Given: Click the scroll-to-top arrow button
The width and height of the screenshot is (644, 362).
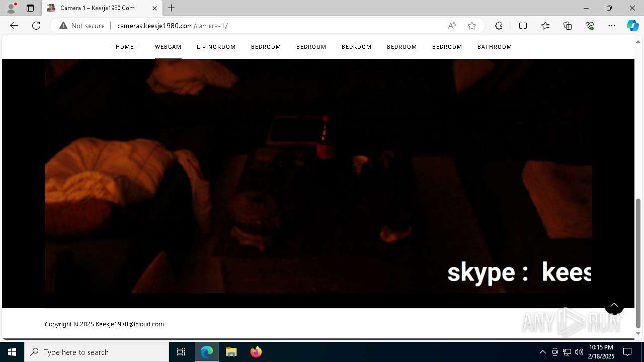Looking at the screenshot, I should (x=614, y=305).
